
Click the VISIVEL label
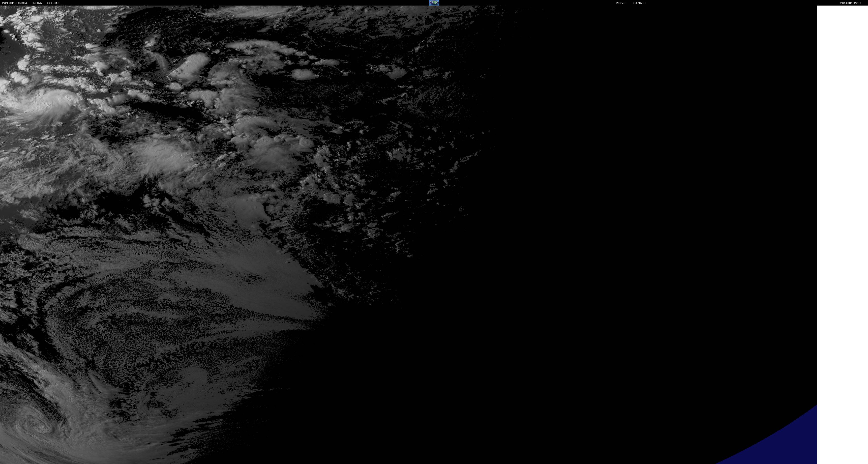click(621, 3)
